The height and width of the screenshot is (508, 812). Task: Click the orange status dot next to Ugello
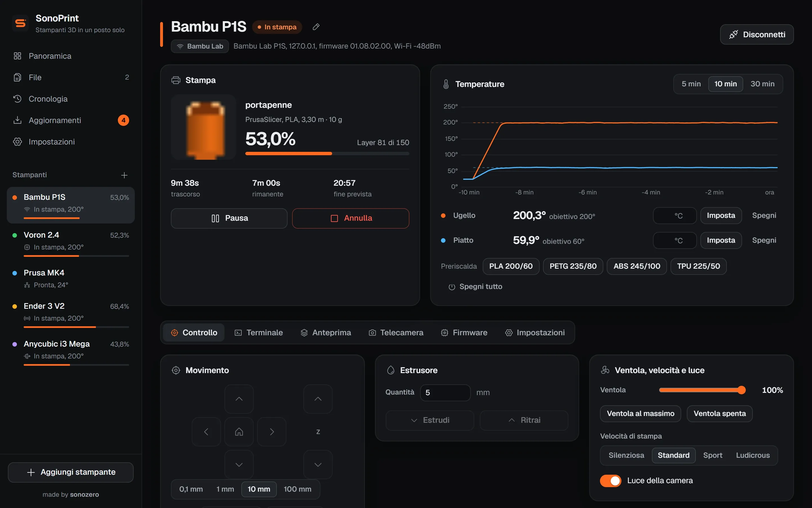tap(443, 216)
